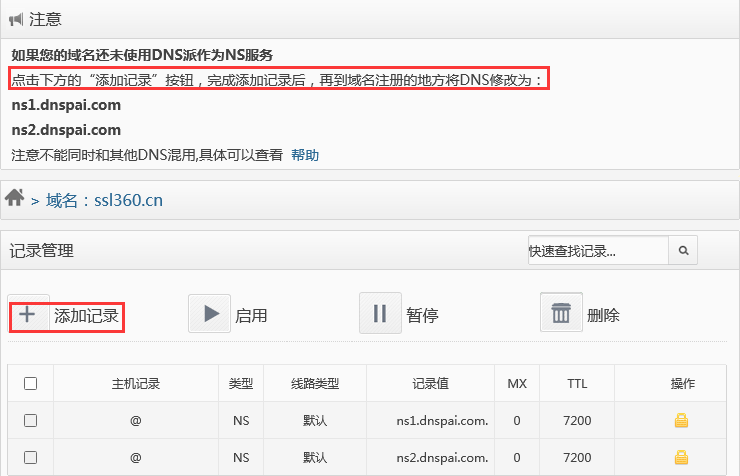Click the plus icon to add a record
The height and width of the screenshot is (476, 740).
tap(28, 315)
